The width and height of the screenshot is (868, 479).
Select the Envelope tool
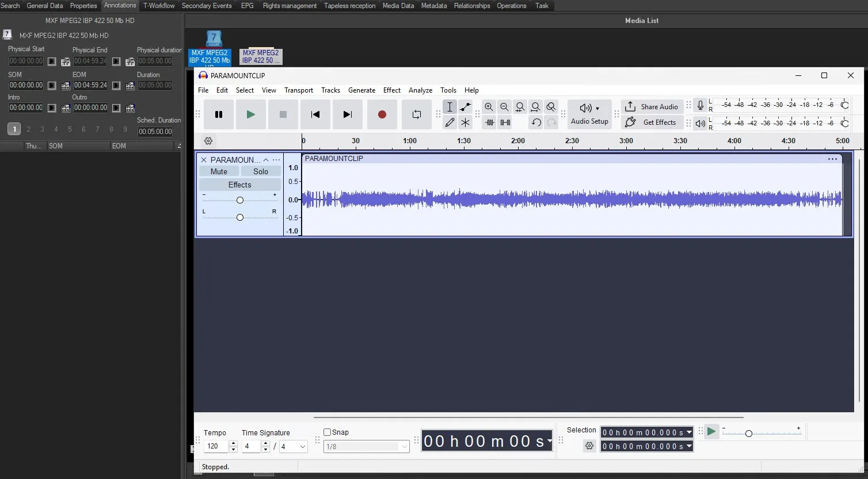pos(465,107)
